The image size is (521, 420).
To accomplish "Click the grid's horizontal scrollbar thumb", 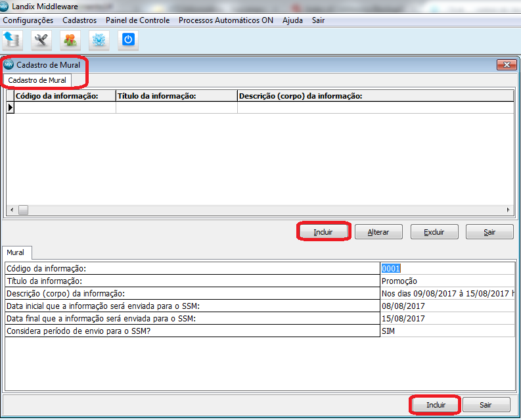I will pos(23,210).
